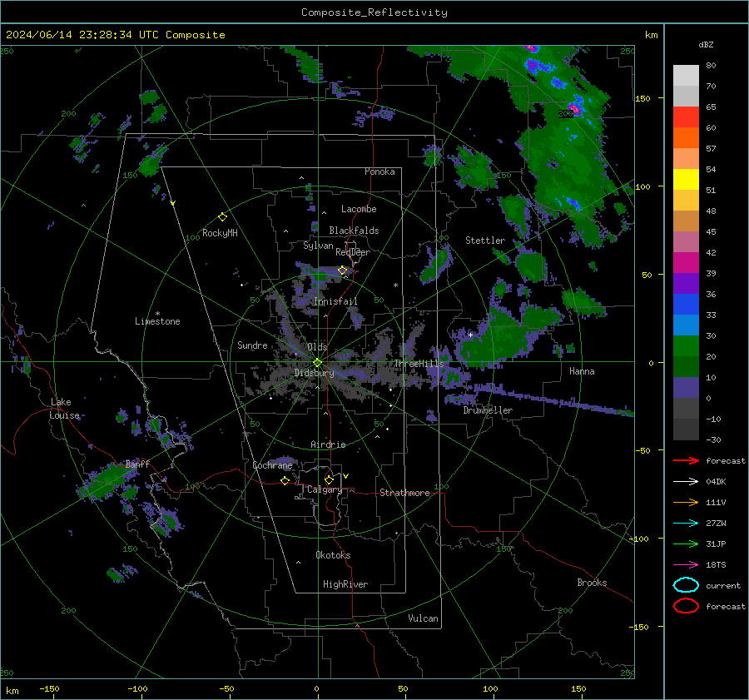Viewport: 749px width, 700px height.
Task: Click the Okotoks label
Action: 333,555
